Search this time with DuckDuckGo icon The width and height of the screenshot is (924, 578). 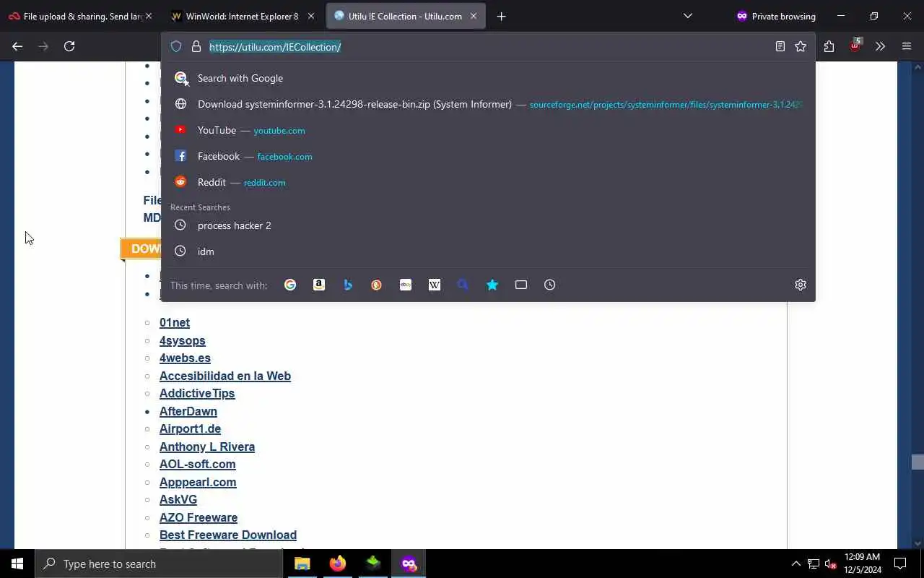pos(377,285)
